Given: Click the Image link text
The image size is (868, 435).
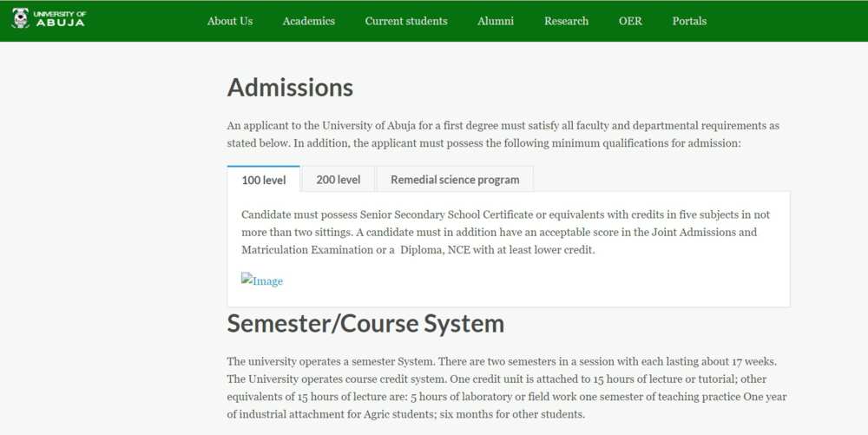Looking at the screenshot, I should pos(268,281).
